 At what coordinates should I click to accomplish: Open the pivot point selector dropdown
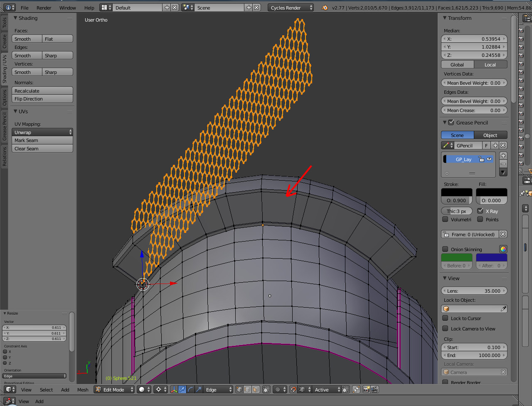tap(160, 389)
